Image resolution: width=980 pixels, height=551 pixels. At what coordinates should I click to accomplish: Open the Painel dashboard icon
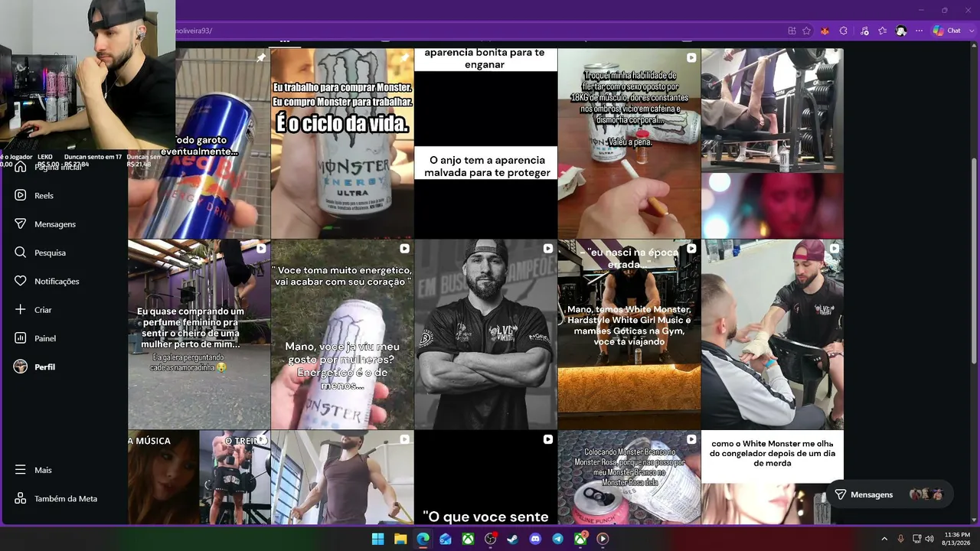(21, 338)
